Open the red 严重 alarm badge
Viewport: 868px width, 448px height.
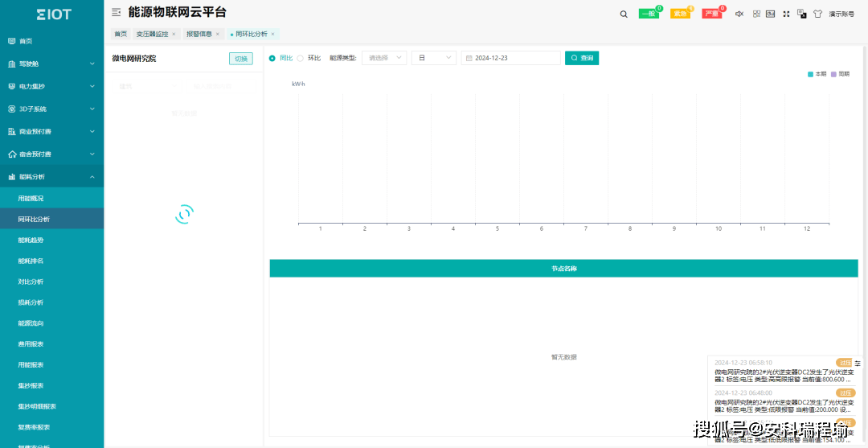tap(712, 14)
